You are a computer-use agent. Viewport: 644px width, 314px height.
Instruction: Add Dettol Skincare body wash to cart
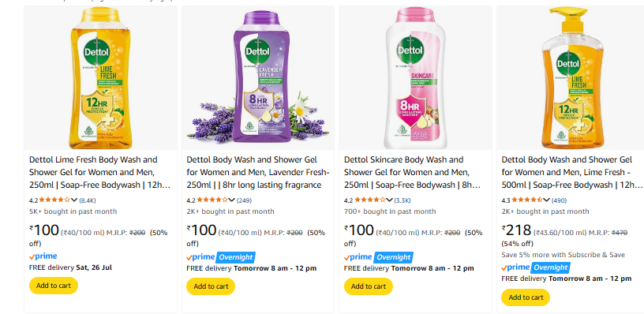point(369,286)
